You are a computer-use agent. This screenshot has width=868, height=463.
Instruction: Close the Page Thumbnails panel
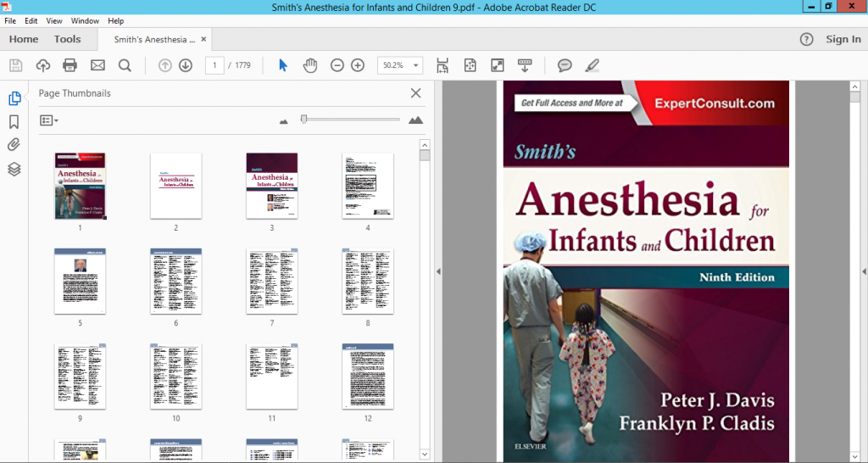coord(415,93)
